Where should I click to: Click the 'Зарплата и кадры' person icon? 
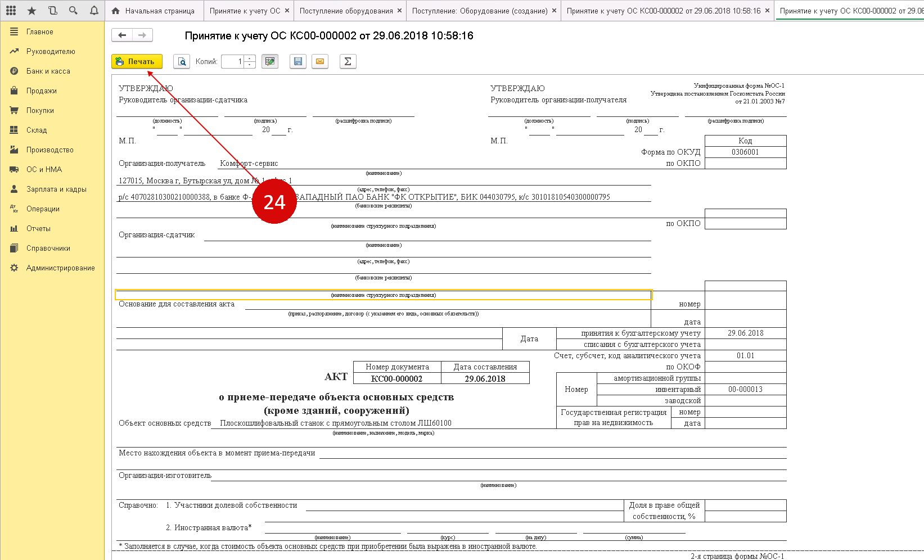[x=14, y=189]
